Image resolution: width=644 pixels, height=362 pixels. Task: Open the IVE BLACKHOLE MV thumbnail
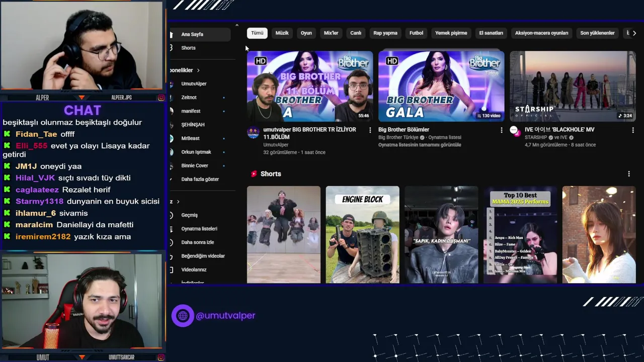[573, 86]
